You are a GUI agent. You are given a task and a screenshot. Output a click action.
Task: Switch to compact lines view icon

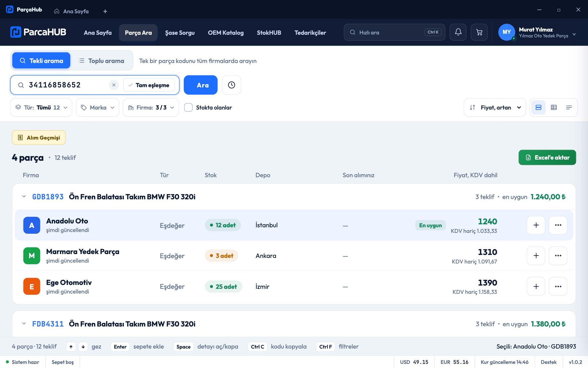tap(569, 107)
